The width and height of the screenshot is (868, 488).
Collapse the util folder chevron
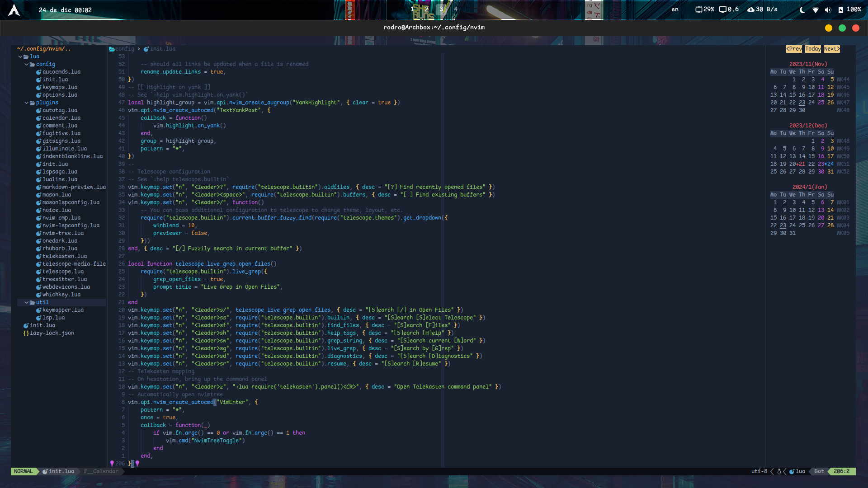click(26, 302)
